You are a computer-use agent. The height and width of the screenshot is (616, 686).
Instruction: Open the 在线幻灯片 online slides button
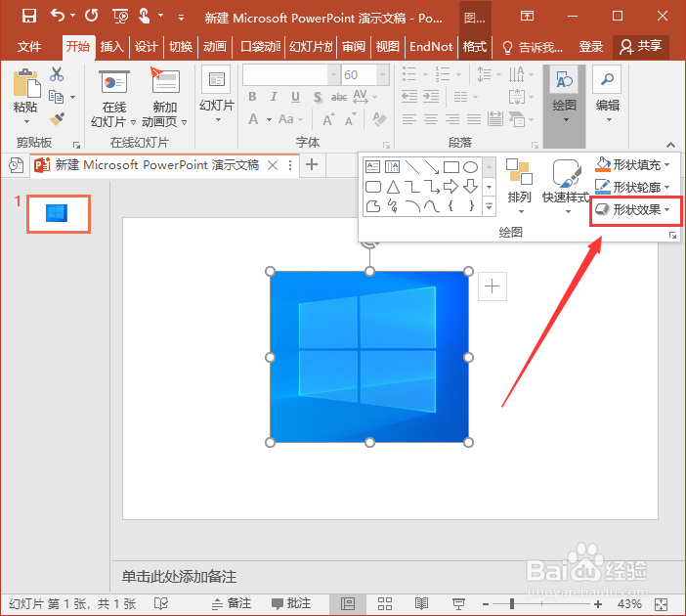[x=113, y=98]
